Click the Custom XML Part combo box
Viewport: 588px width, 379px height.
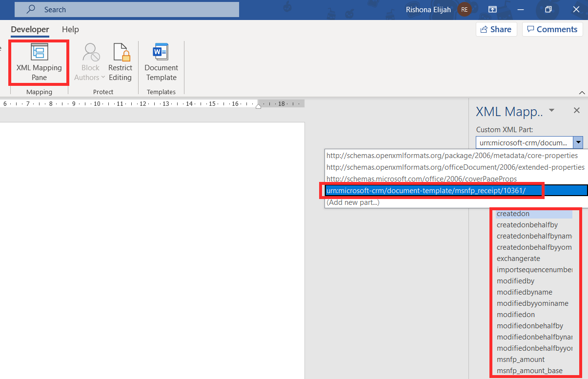[x=529, y=142]
